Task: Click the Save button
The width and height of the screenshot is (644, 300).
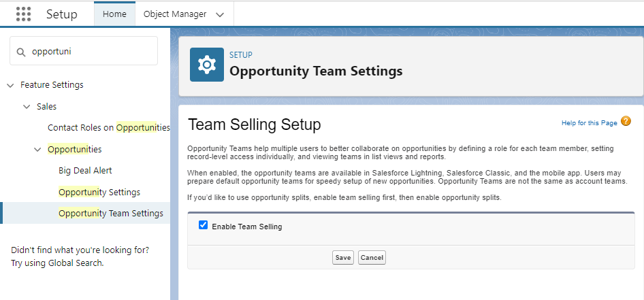Action: (343, 258)
